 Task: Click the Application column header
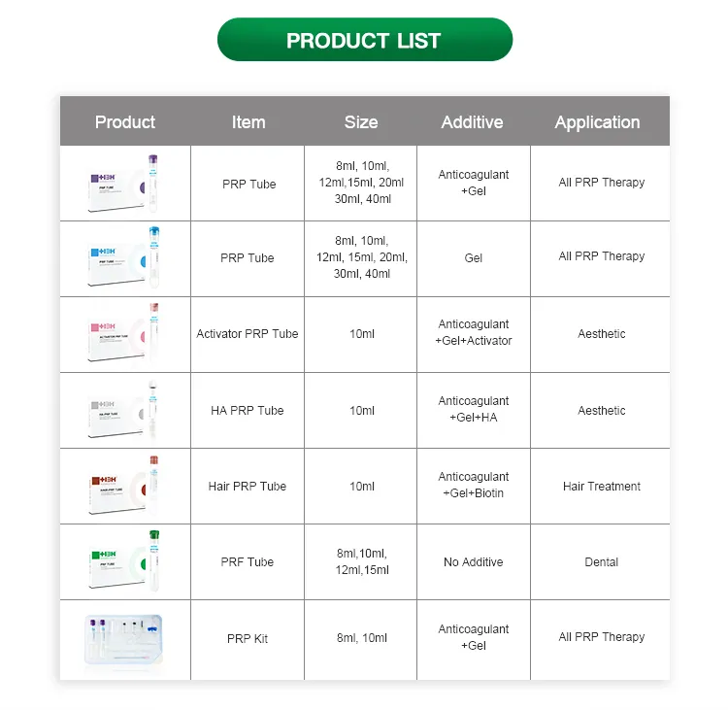click(598, 121)
